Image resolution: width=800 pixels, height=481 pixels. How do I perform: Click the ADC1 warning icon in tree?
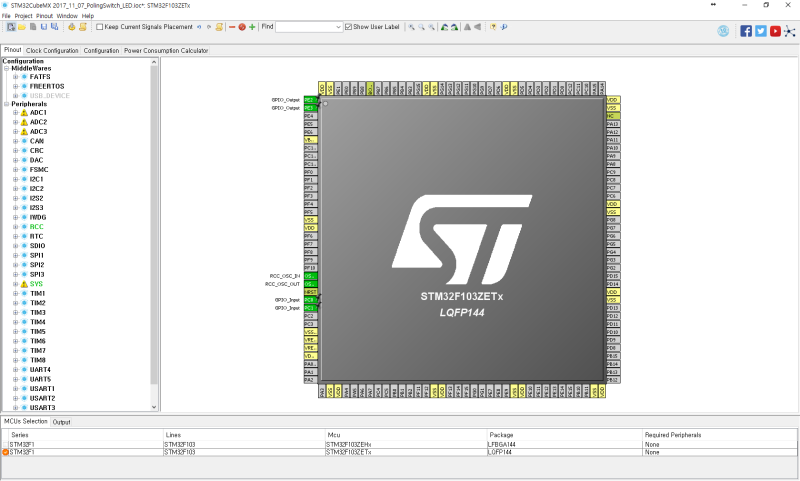coord(24,113)
